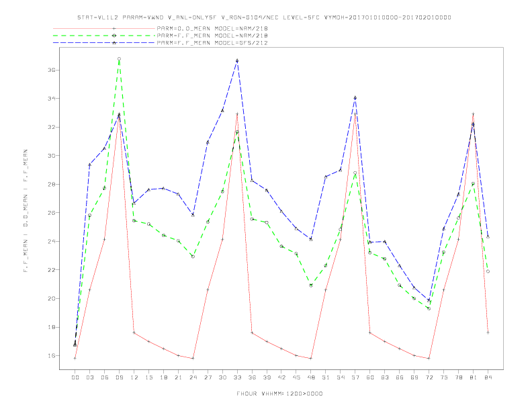The height and width of the screenshot is (411, 532).
Task: Click the x-axis tick label 45
Action: tap(296, 377)
